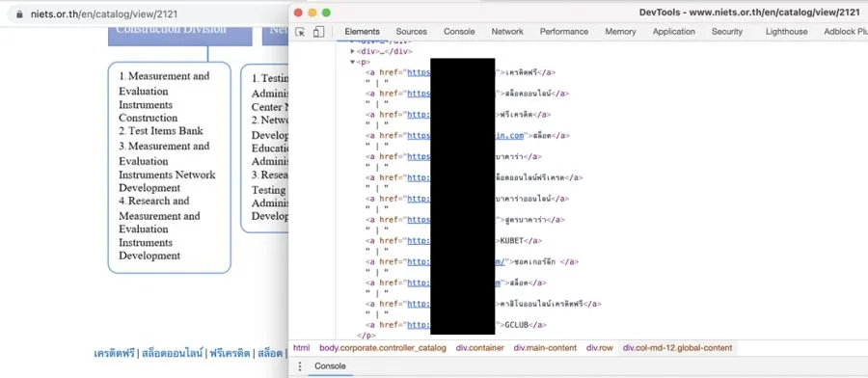This screenshot has width=868, height=378.
Task: Switch to the Network tab
Action: coord(507,32)
